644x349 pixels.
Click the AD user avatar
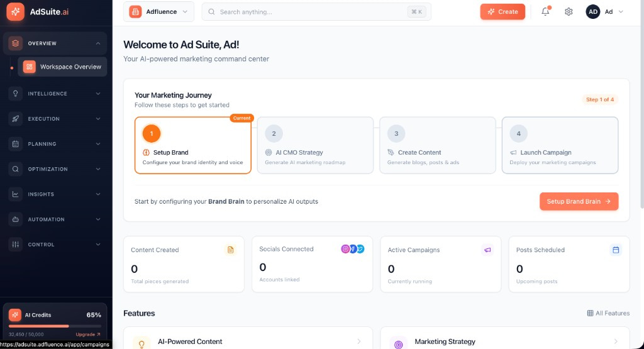(x=592, y=12)
